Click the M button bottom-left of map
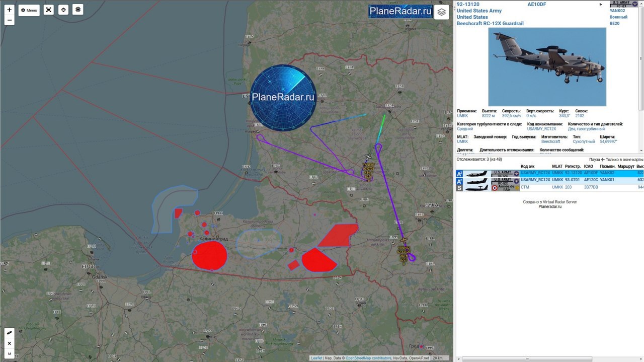This screenshot has width=644, height=362. coord(10,354)
